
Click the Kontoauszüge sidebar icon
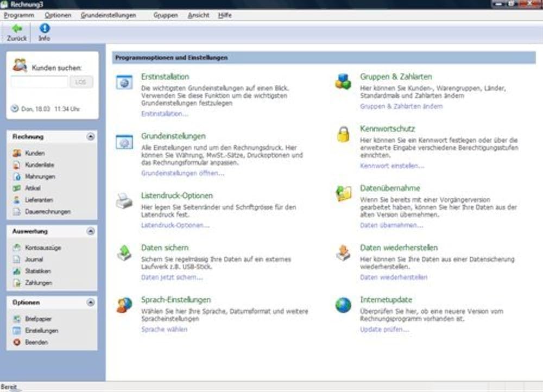pos(17,248)
